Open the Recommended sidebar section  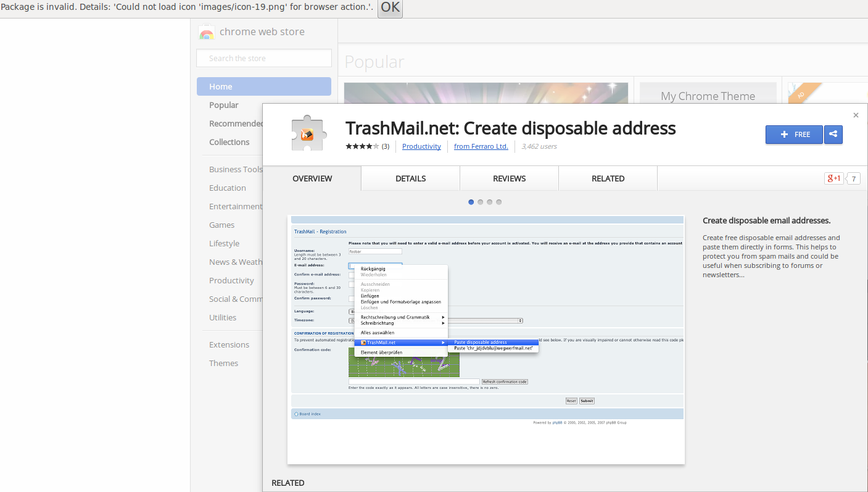pyautogui.click(x=236, y=123)
